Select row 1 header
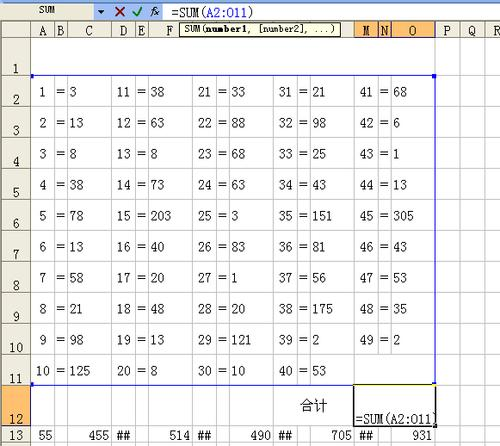The width and height of the screenshot is (500, 446). tap(16, 57)
